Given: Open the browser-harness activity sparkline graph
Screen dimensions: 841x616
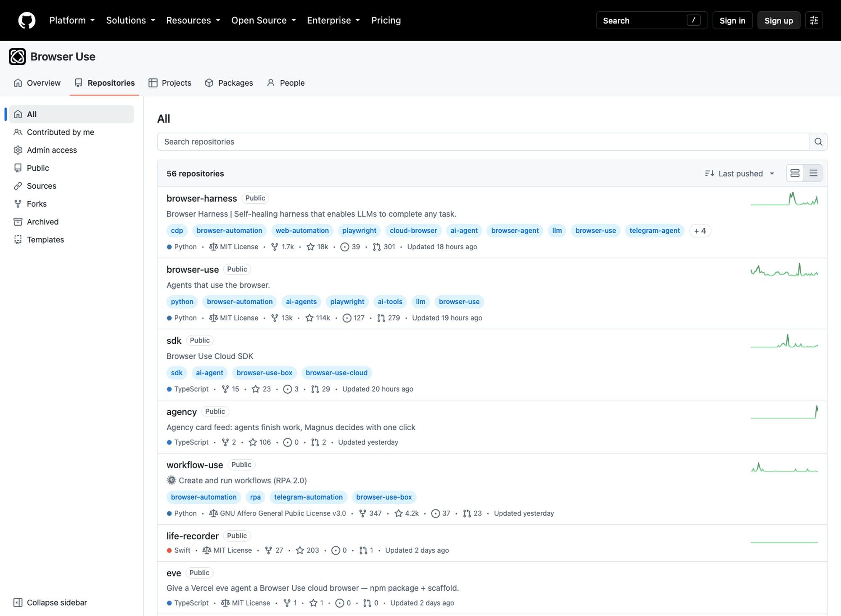Looking at the screenshot, I should tap(784, 199).
